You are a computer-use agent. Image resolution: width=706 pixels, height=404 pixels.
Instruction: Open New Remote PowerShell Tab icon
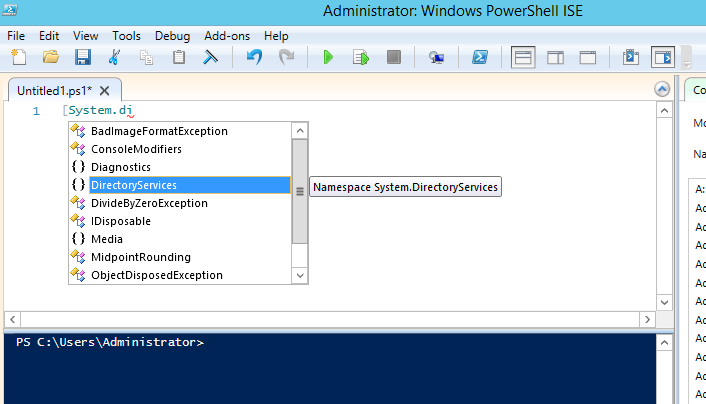(436, 57)
